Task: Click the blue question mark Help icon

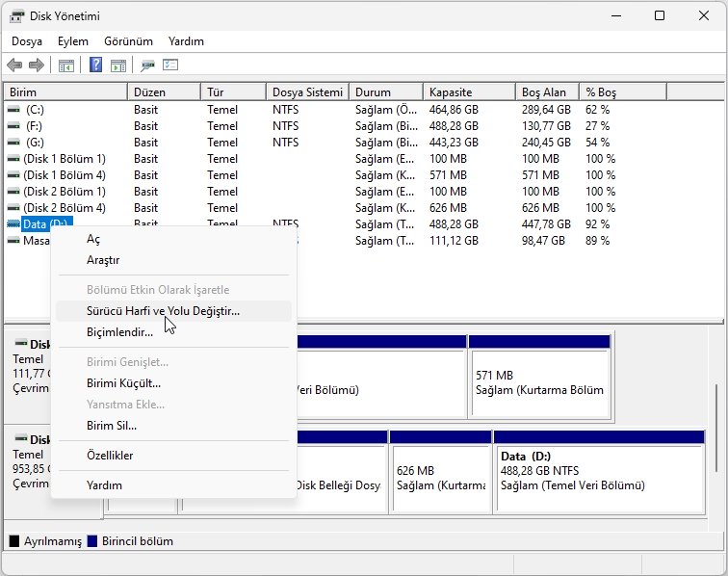Action: 96,65
